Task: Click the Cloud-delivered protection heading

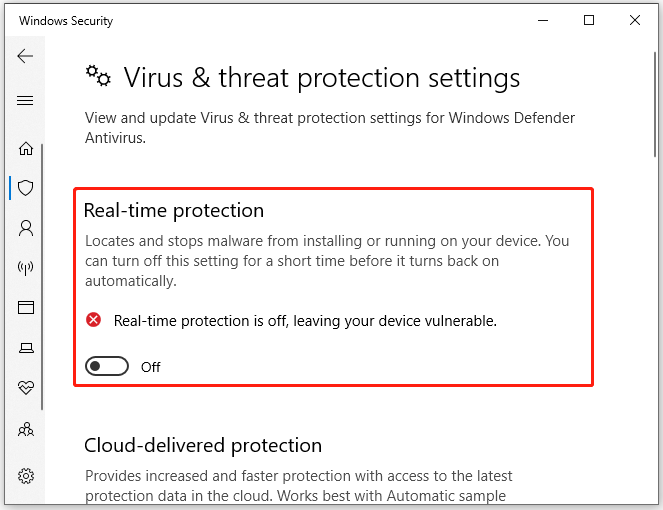Action: [x=203, y=445]
